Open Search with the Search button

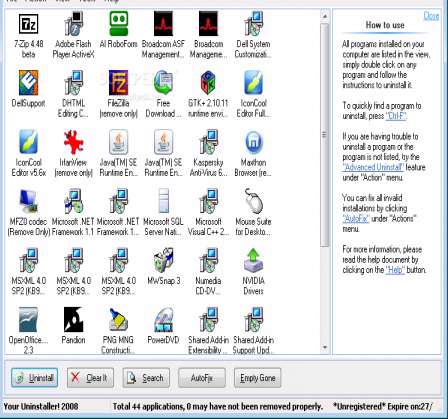146,378
